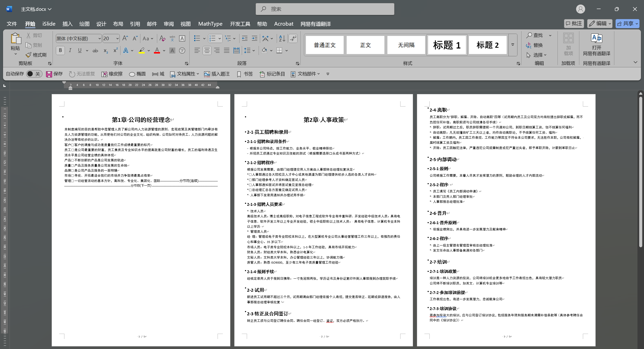The width and height of the screenshot is (644, 349).
Task: Click the Comments (批注) button
Action: coord(574,24)
